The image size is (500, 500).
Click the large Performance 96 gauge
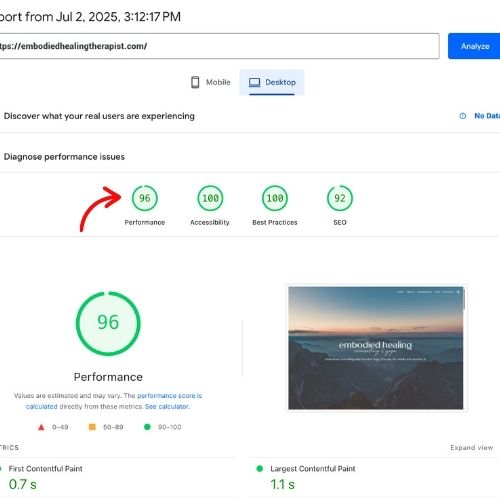click(x=108, y=323)
